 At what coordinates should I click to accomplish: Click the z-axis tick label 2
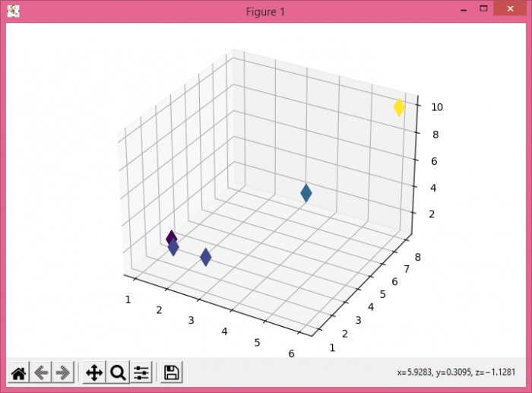point(432,214)
